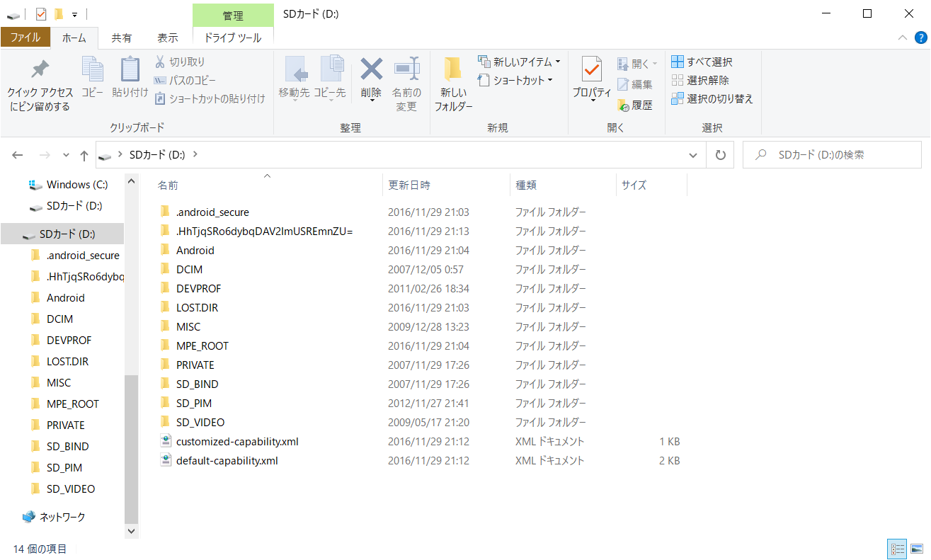Click the Pin to Quick Access (クイック アクセスにピン留めする) icon
Screen dimensions: 931x560
[40, 70]
